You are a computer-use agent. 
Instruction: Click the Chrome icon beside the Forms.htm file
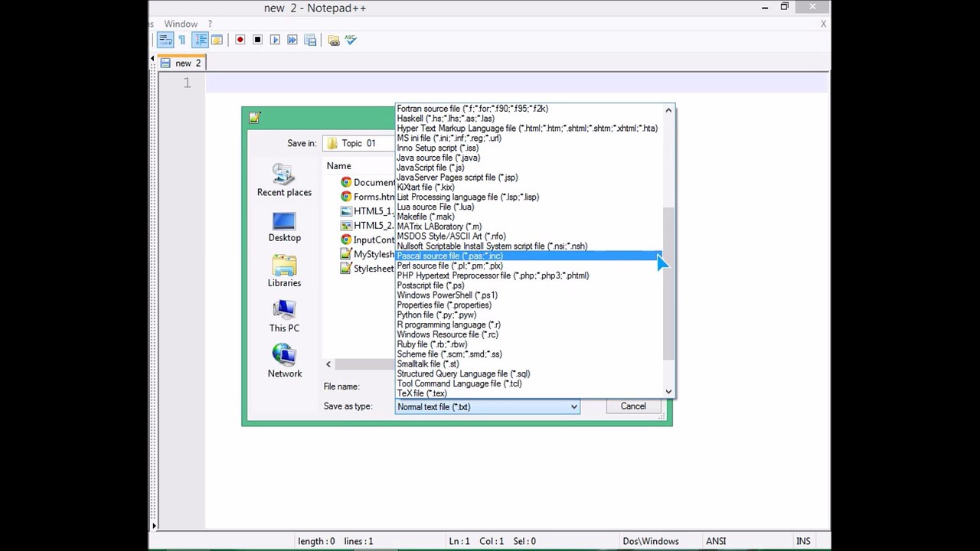[x=346, y=197]
